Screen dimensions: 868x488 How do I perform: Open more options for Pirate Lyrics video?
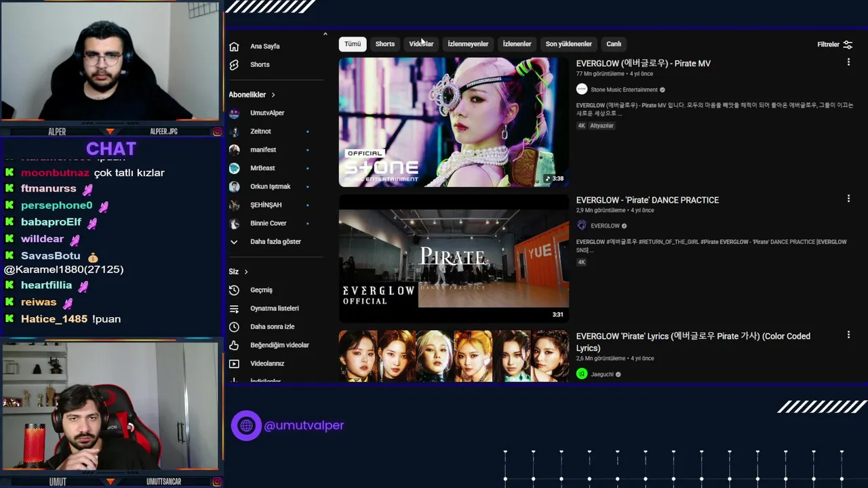pos(848,335)
